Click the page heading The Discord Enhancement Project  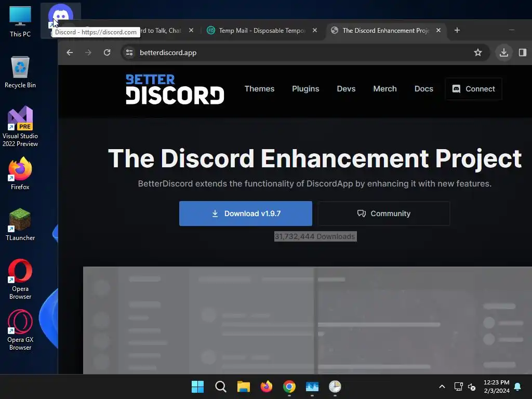[x=314, y=158]
